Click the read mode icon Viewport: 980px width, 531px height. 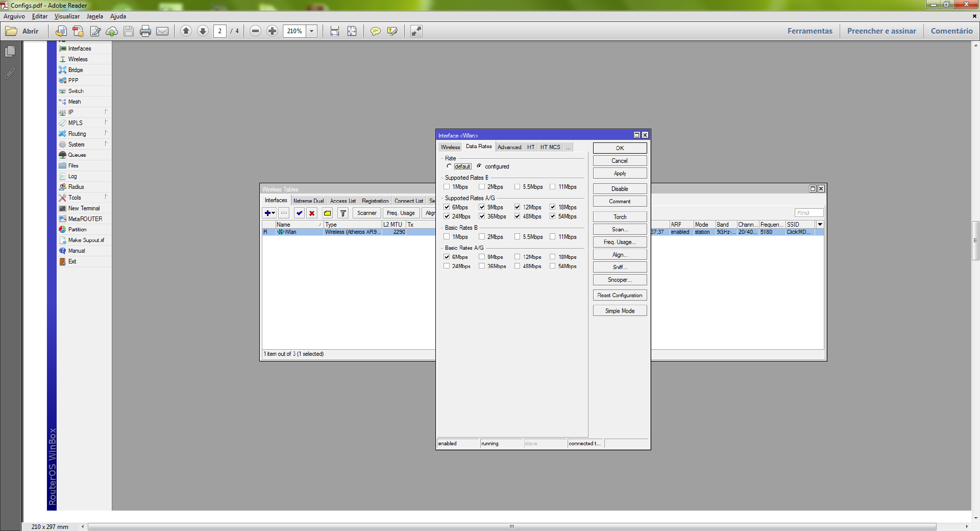pyautogui.click(x=416, y=31)
